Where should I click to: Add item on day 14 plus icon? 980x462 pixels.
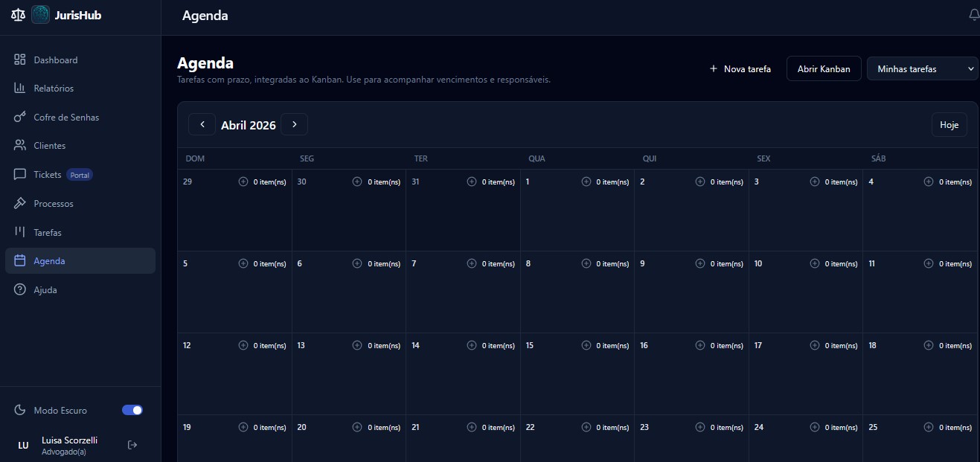pos(472,345)
